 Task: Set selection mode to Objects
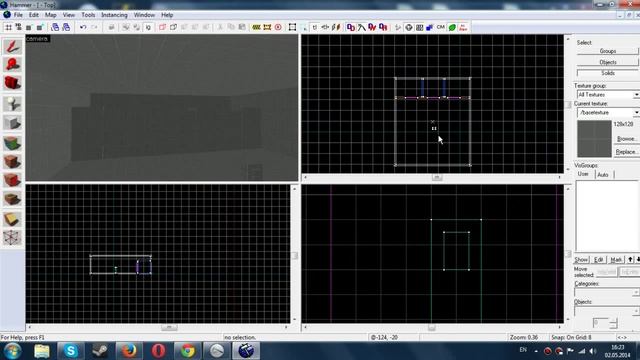[x=607, y=62]
